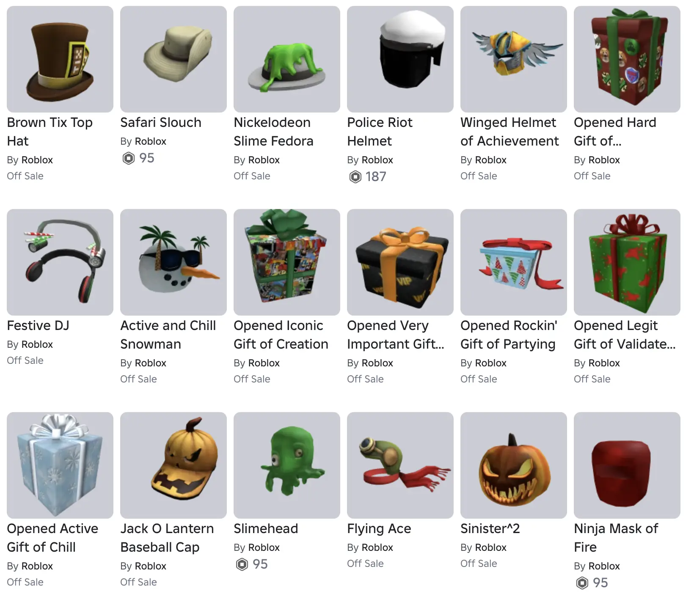This screenshot has width=694, height=616.
Task: Click the Slimehead green octopus image
Action: pos(287,465)
